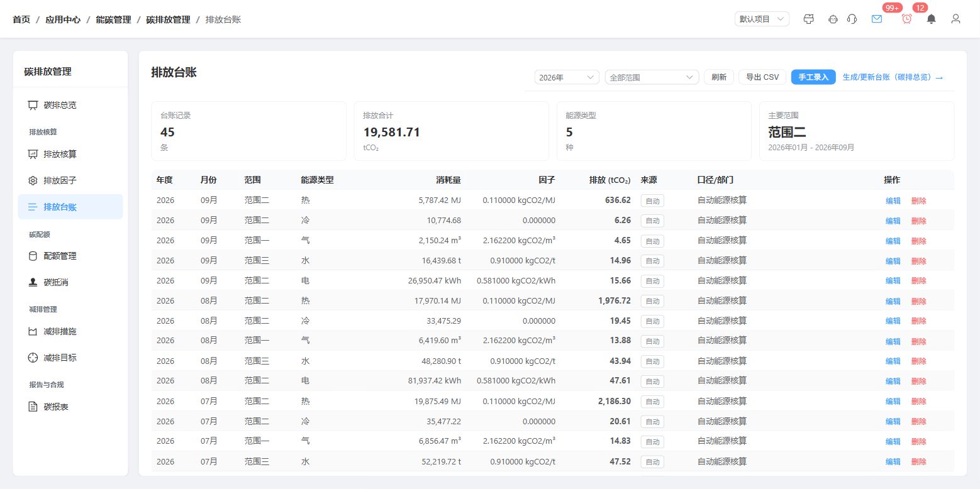This screenshot has height=489, width=980.
Task: Go to 首页 in the breadcrumb
Action: [x=21, y=19]
